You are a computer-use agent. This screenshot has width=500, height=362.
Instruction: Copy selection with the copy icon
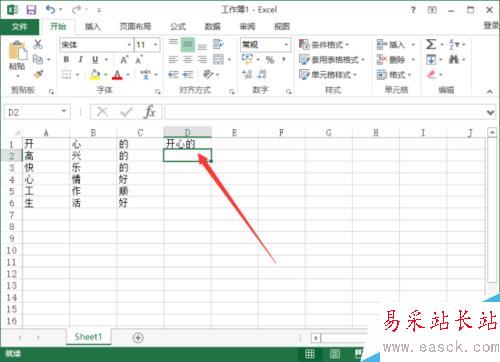tap(37, 59)
